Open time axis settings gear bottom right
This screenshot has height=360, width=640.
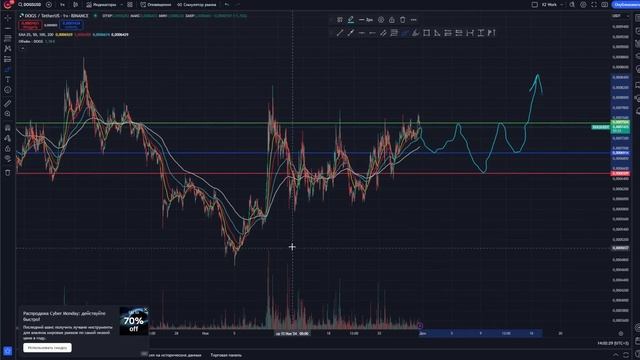pyautogui.click(x=621, y=333)
